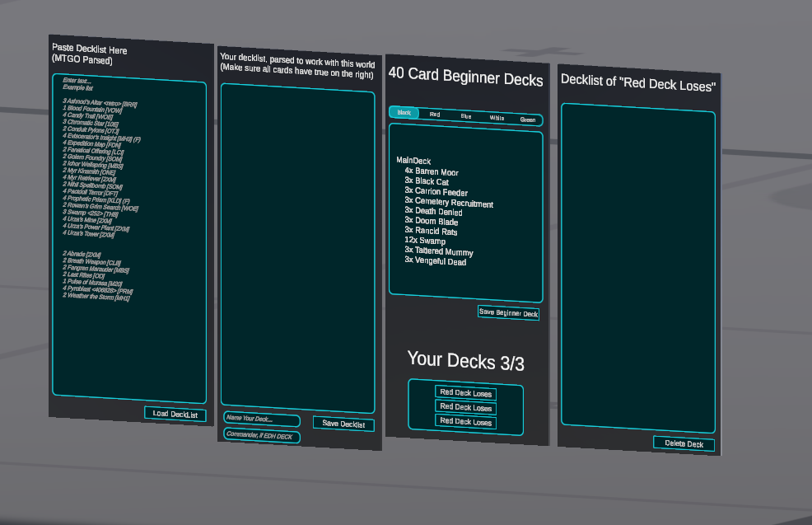Click the Load Decklist button
This screenshot has height=525, width=812.
(x=175, y=414)
